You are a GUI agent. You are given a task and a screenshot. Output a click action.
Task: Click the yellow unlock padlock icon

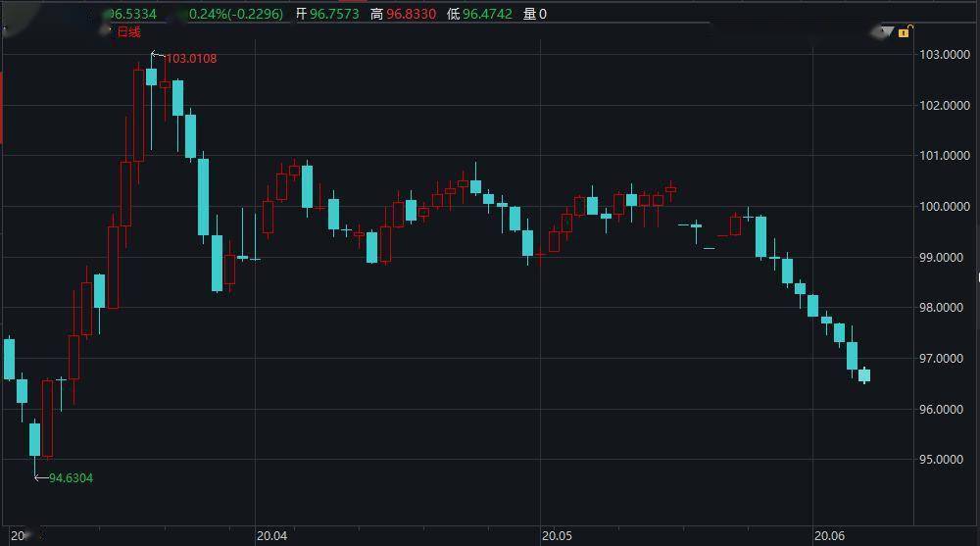tap(905, 31)
